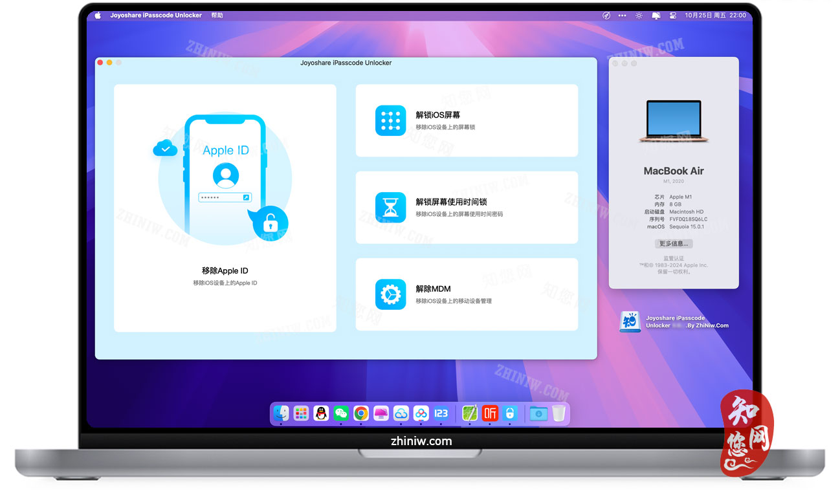This screenshot has width=840, height=504.
Task: Open QQ penguin app from the Dock
Action: click(x=321, y=413)
